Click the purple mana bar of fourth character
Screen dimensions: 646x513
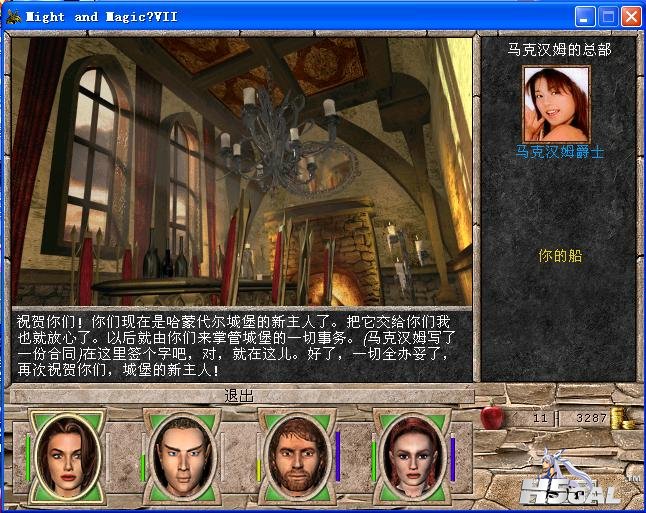point(453,459)
